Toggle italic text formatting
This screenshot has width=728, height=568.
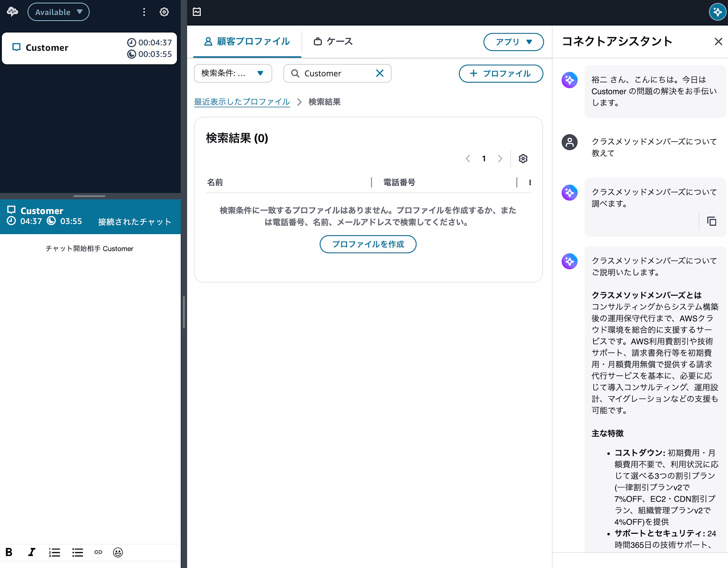click(32, 552)
